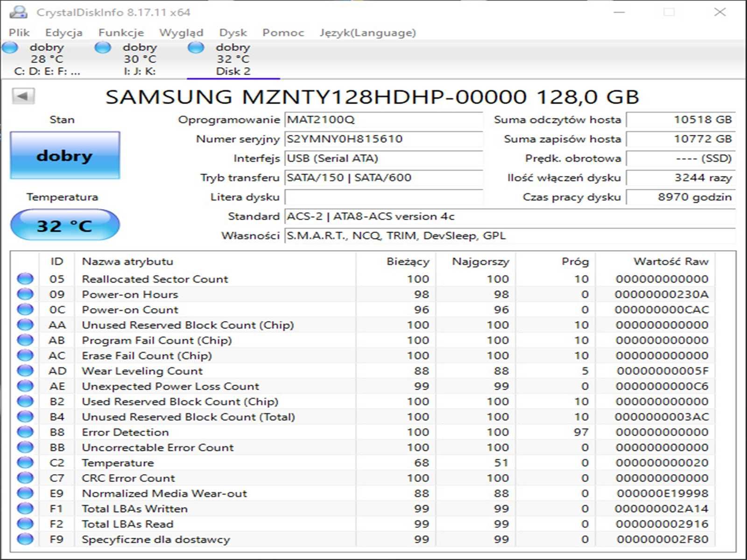Click the blue dobry health status button
The image size is (747, 560).
(x=65, y=155)
